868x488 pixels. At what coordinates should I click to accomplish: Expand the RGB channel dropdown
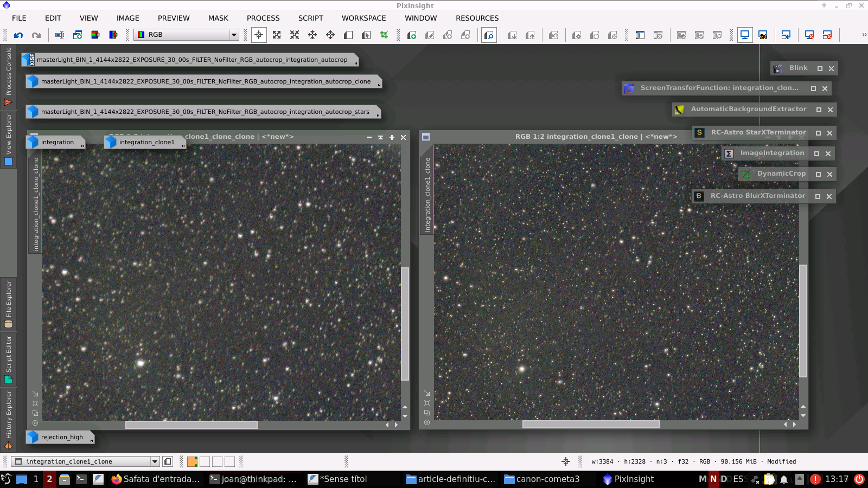pyautogui.click(x=234, y=35)
